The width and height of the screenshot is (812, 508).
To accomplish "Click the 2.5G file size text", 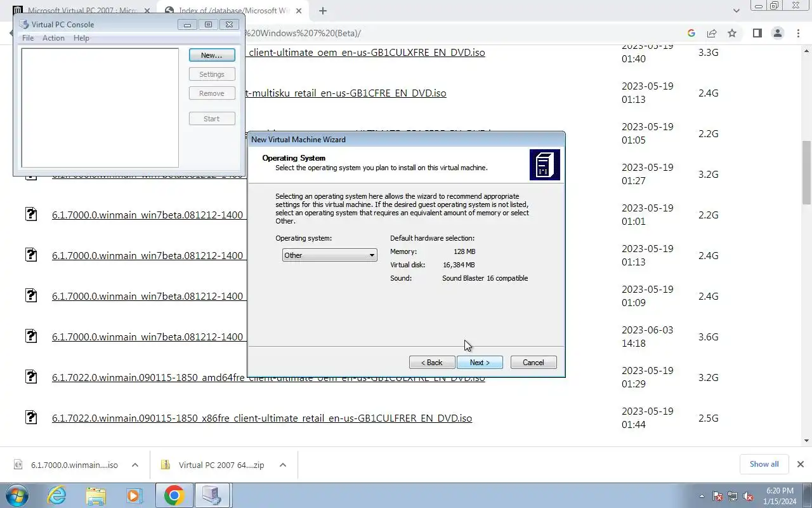I will [708, 418].
